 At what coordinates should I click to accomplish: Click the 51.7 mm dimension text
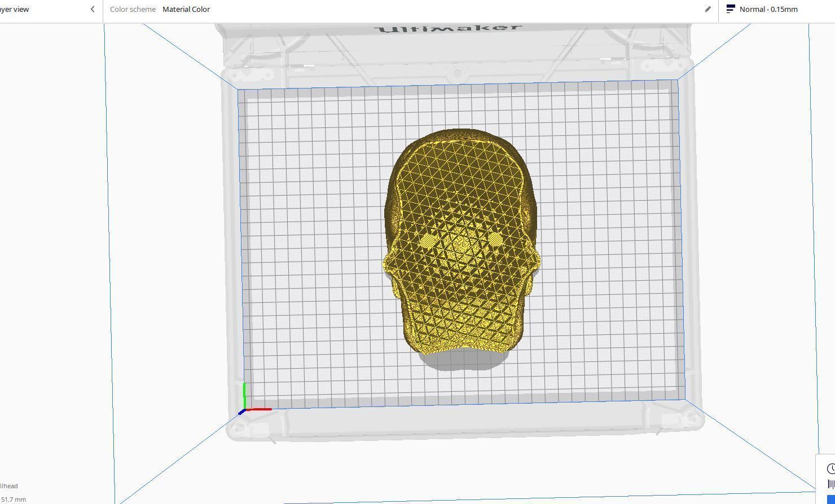pyautogui.click(x=13, y=499)
